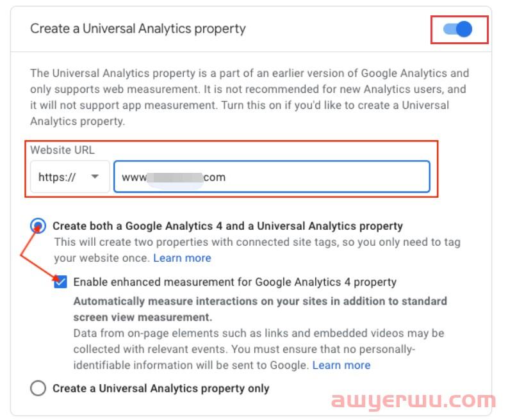The height and width of the screenshot is (420, 508).
Task: Click the 'Create a Universal Analytics property only' label
Action: [x=161, y=388]
